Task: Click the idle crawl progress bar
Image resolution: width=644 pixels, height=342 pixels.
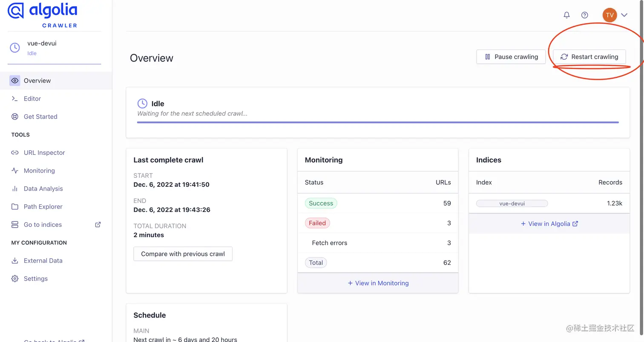Action: [x=378, y=122]
